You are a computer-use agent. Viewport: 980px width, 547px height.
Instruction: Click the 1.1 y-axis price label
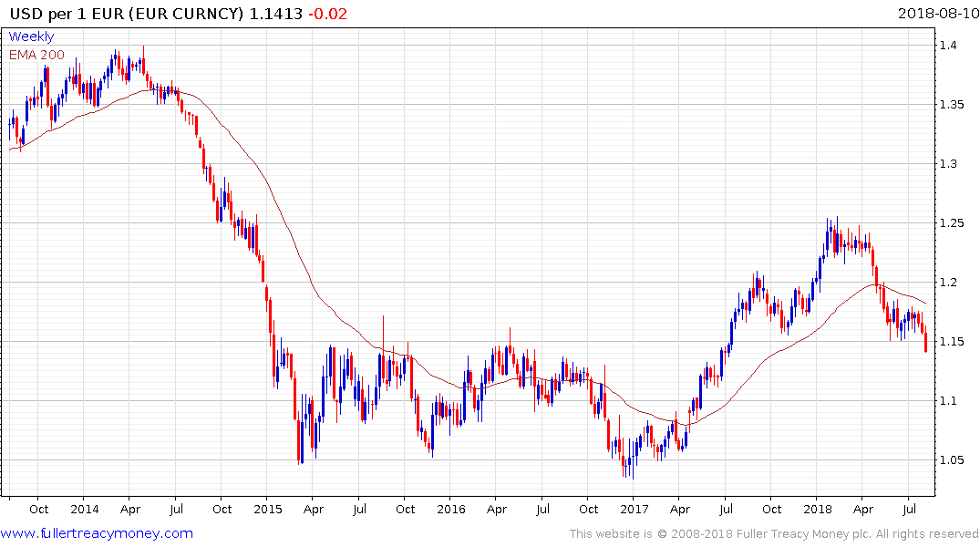click(x=948, y=401)
